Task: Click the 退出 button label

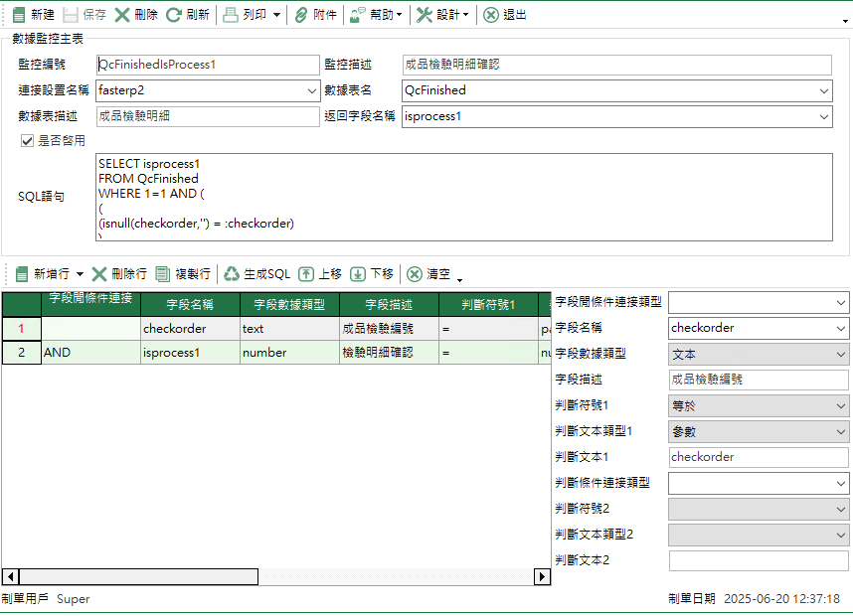Action: [515, 15]
